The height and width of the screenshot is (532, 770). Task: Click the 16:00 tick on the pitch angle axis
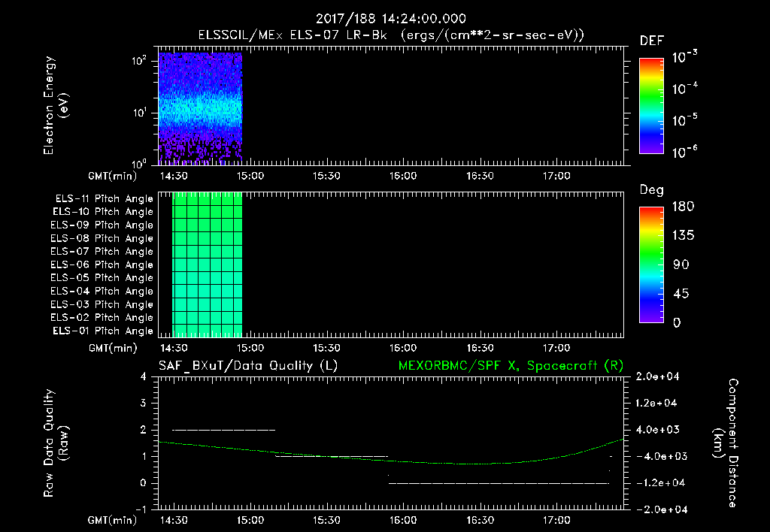coord(403,348)
